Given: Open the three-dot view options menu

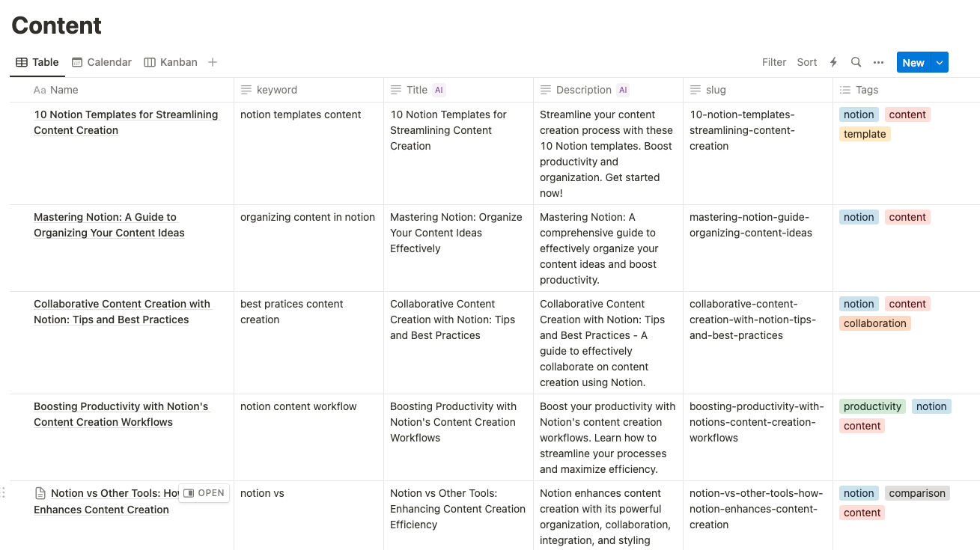Looking at the screenshot, I should [x=878, y=63].
